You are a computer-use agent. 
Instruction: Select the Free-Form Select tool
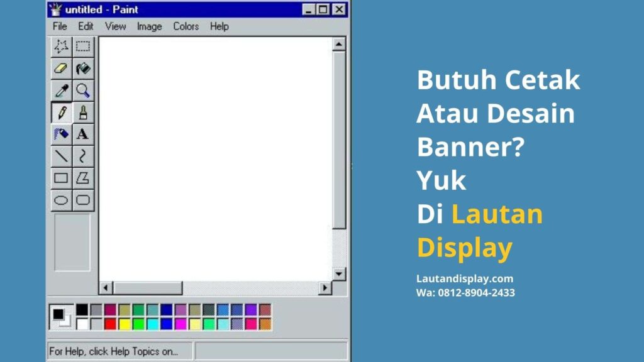61,47
